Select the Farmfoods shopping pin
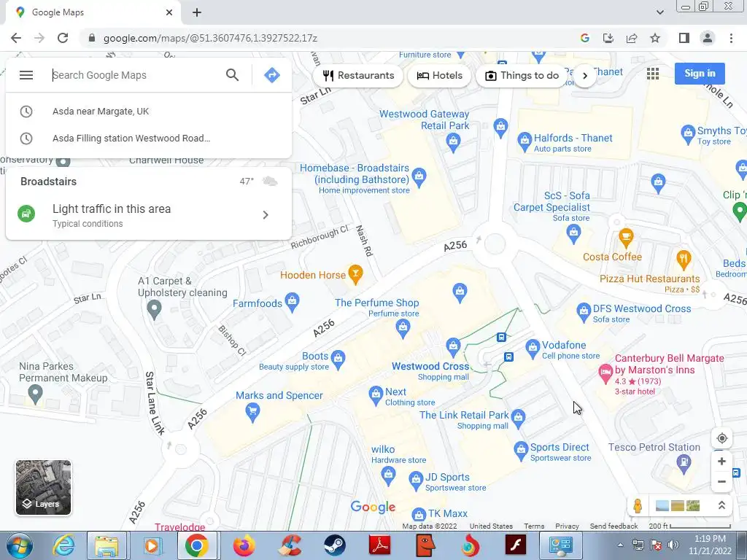The height and width of the screenshot is (560, 747). click(x=292, y=302)
